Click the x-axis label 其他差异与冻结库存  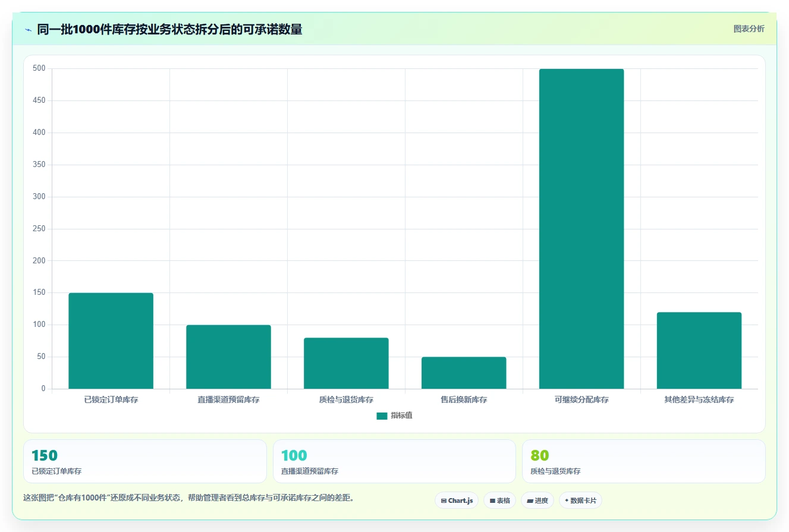(x=699, y=400)
